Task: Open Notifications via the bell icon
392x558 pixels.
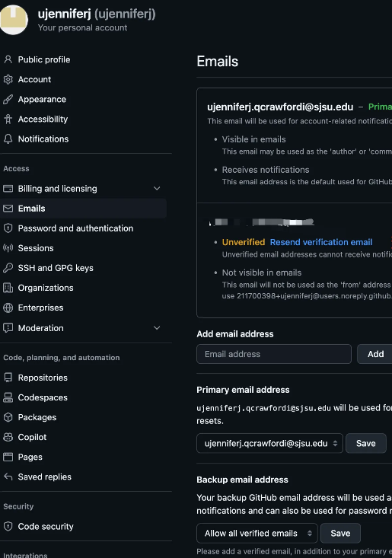Action: (8, 139)
